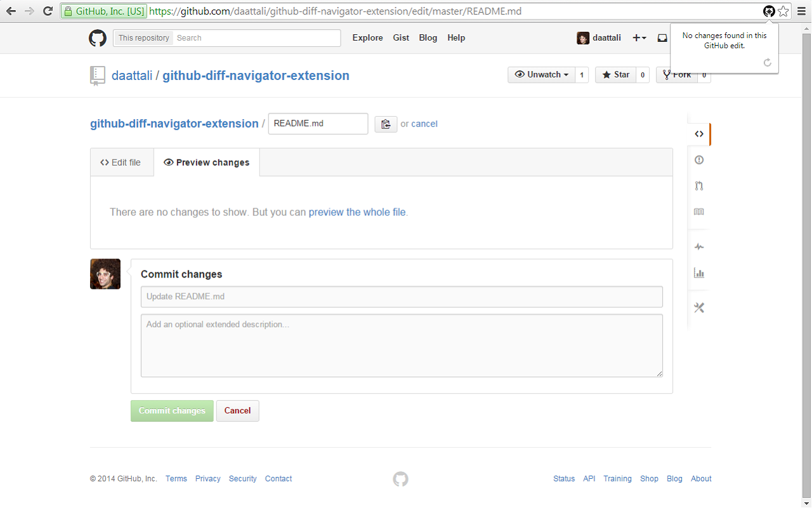Click the browser forward arrow
The height and width of the screenshot is (508, 812).
pyautogui.click(x=29, y=11)
